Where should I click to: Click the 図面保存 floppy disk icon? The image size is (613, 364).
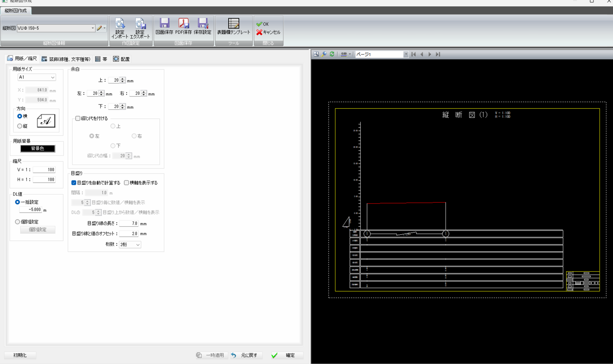click(164, 23)
